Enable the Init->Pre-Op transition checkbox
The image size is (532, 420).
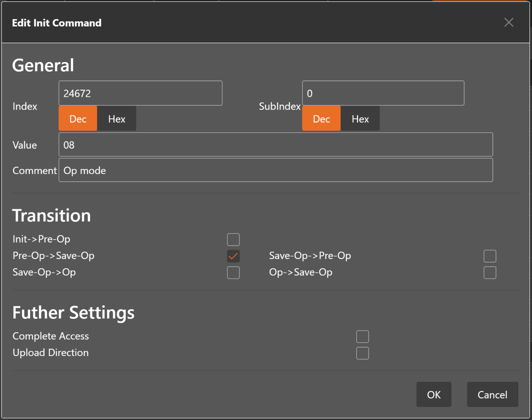tap(233, 240)
